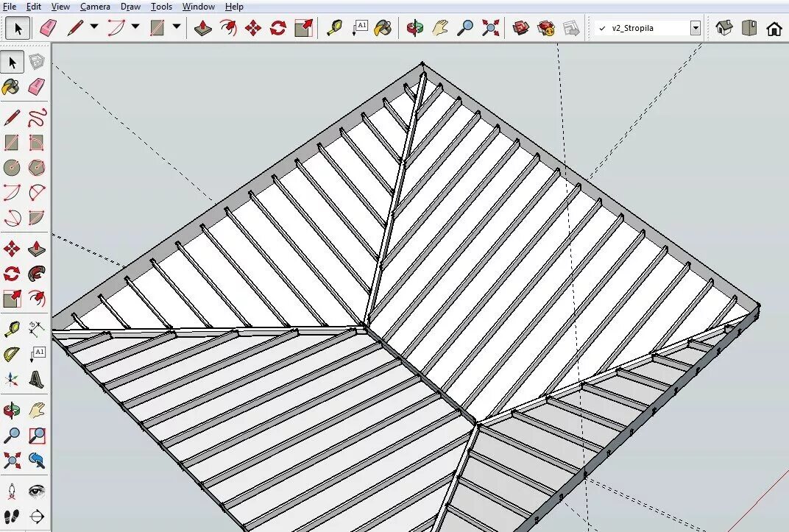Select the 3 Point Arc tool
Viewport: 789px width, 532px height.
(36, 193)
